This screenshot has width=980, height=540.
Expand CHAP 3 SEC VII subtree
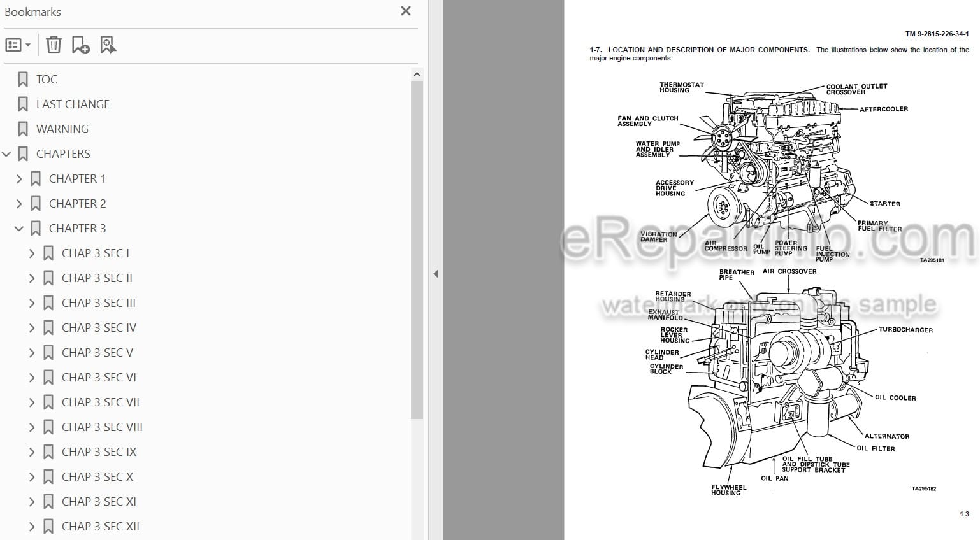[32, 402]
